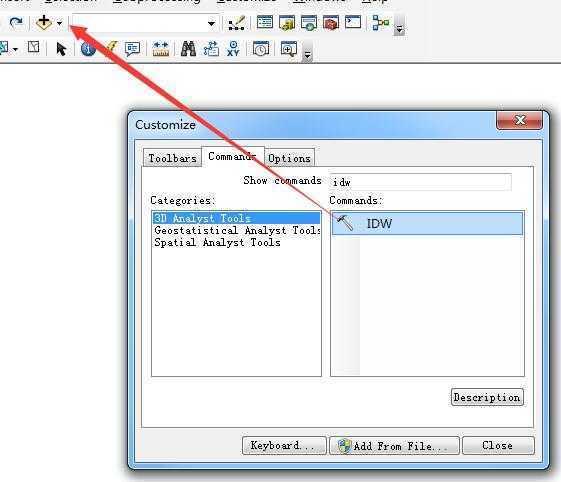Click the IDW hammer tool icon
This screenshot has height=482, width=561.
click(x=345, y=223)
